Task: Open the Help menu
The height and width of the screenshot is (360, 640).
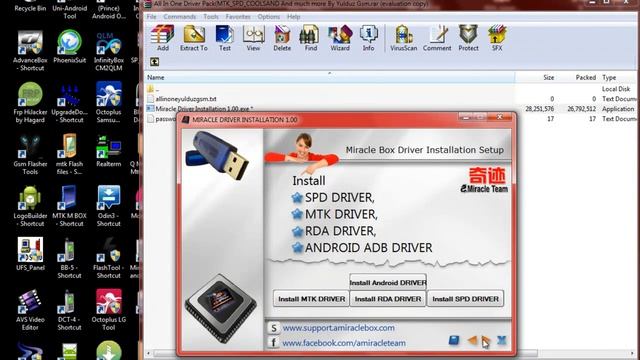Action: click(x=293, y=17)
